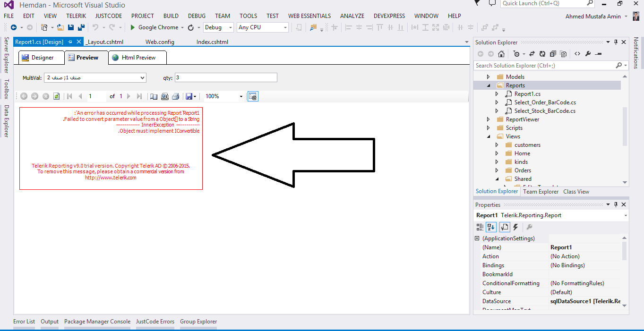Image resolution: width=644 pixels, height=331 pixels.
Task: Collapse the Reports folder in Solution Explorer
Action: [x=489, y=85]
